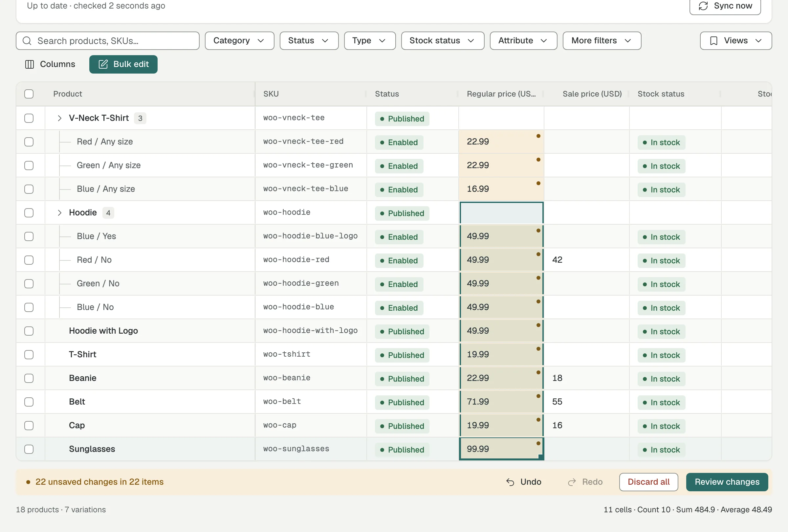Click the Green / No Enabled status badge
This screenshot has height=532, width=788.
[399, 284]
